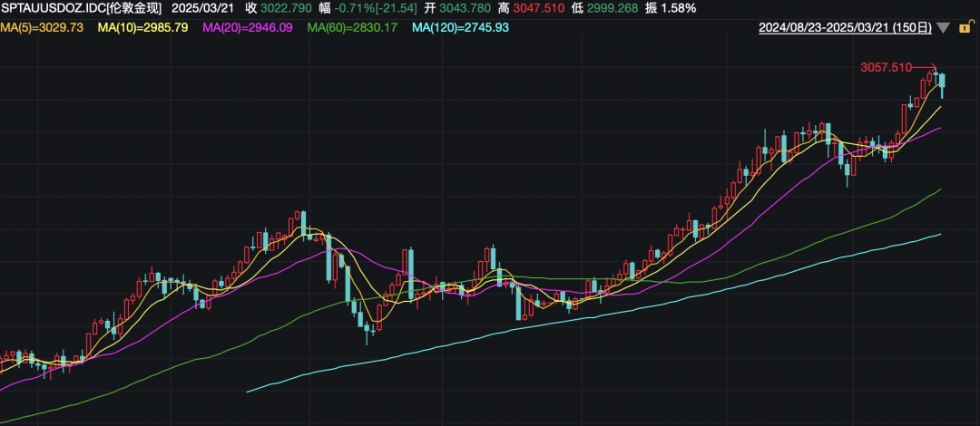Click the 2024/08/23-2025/03/21 date range link

pos(845,28)
